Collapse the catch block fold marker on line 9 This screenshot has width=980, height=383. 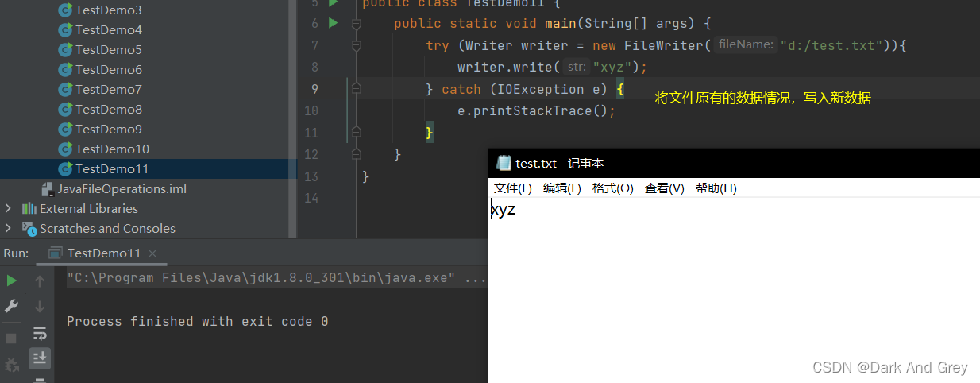(x=357, y=89)
